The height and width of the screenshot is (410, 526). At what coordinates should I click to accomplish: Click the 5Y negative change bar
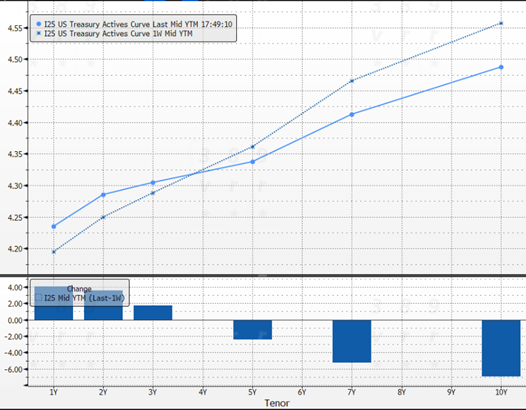pos(253,329)
